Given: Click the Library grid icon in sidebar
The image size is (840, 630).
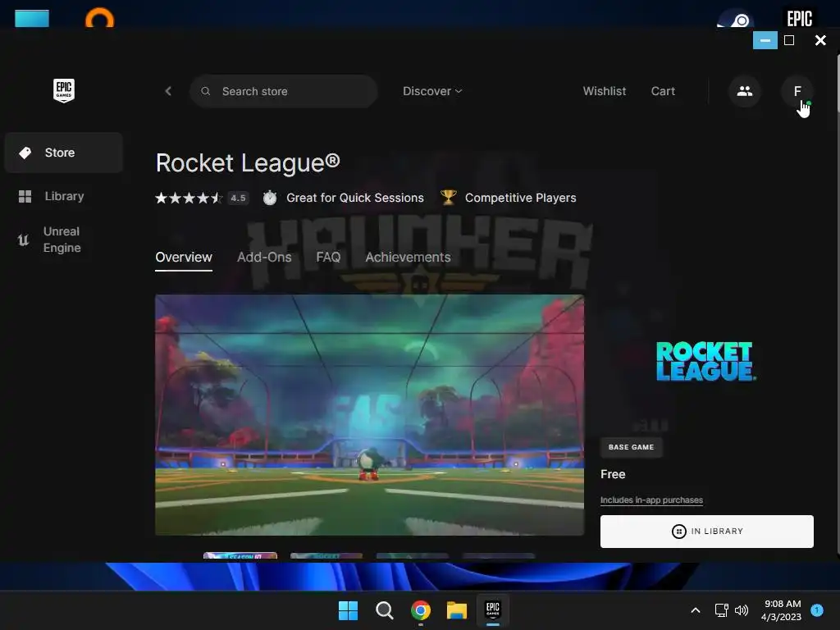Looking at the screenshot, I should [x=25, y=196].
